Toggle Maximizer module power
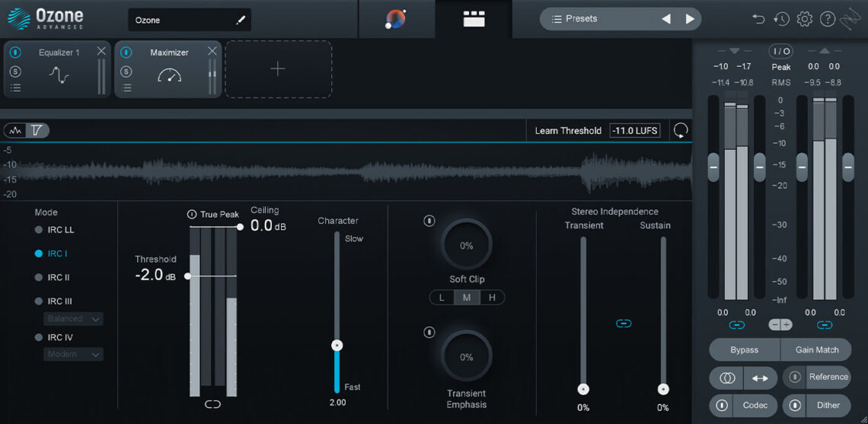 coord(126,53)
